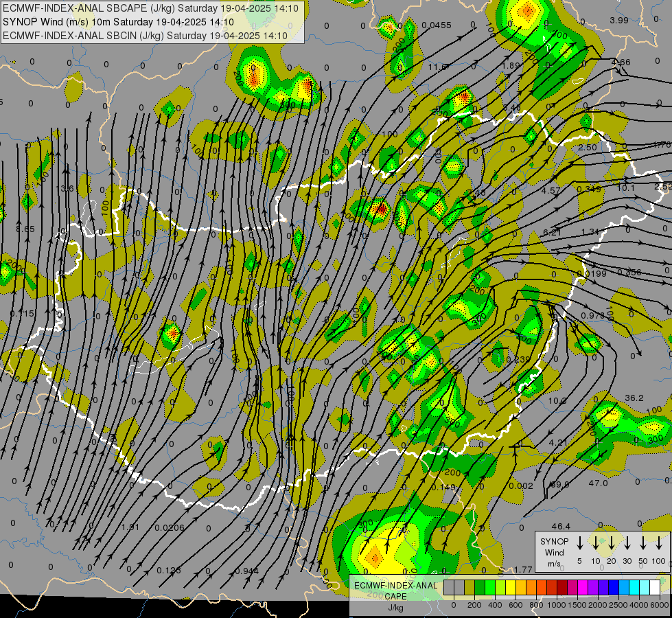Click the station value 1.77
The image size is (672, 618).
coord(523,569)
